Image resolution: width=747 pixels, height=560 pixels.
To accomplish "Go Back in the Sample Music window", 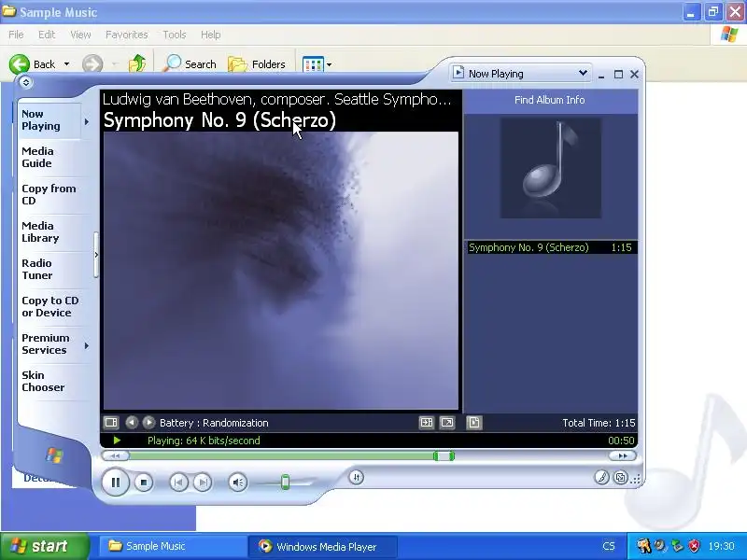I will (33, 63).
